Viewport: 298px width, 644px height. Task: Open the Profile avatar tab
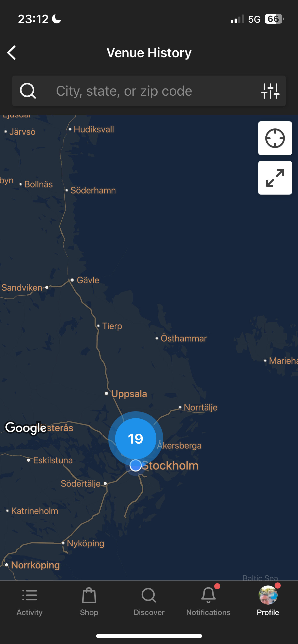tap(268, 601)
